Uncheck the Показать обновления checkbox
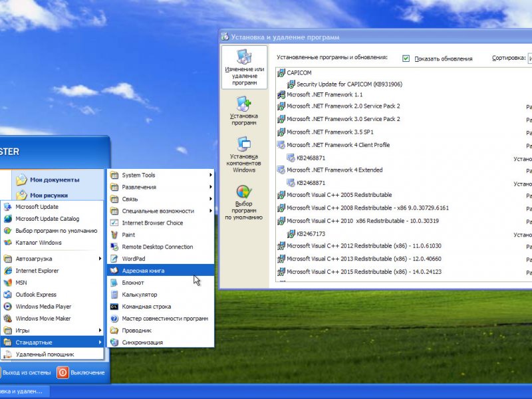Image resolution: width=532 pixels, height=399 pixels. (406, 59)
